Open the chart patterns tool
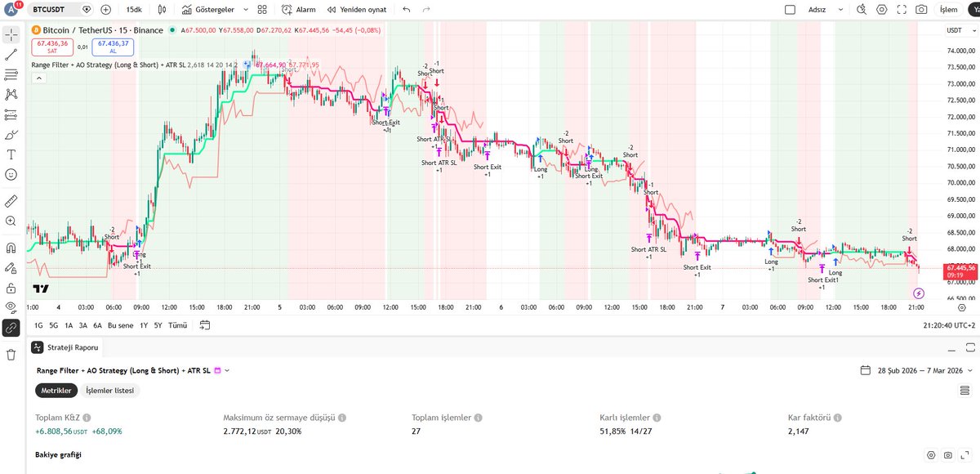 coord(11,95)
